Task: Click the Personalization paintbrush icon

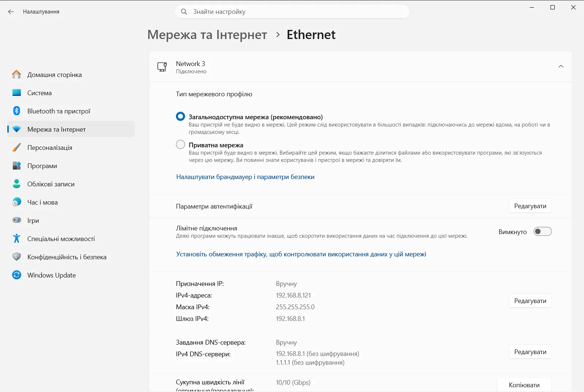Action: 16,147
